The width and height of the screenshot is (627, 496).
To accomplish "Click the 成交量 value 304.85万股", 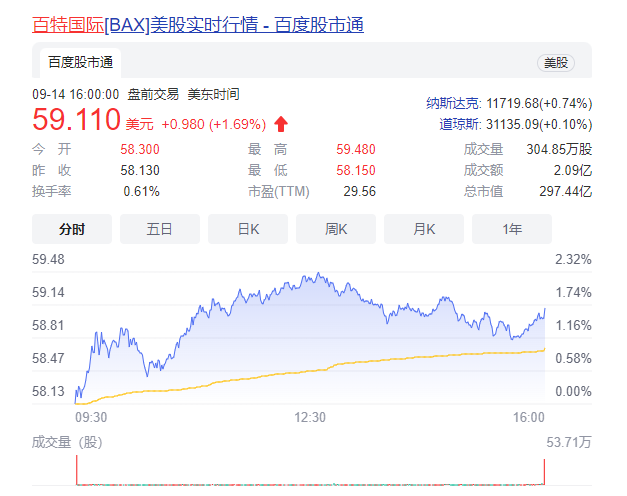I will point(559,149).
